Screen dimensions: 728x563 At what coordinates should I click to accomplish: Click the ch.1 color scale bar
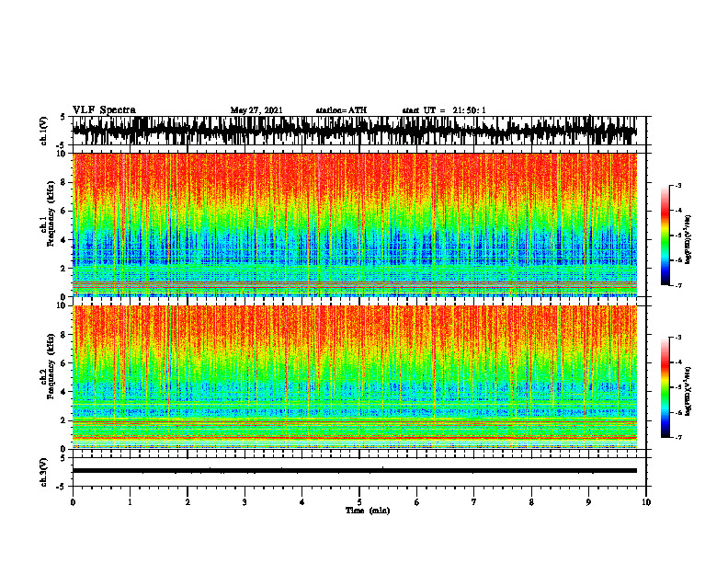[x=665, y=236]
